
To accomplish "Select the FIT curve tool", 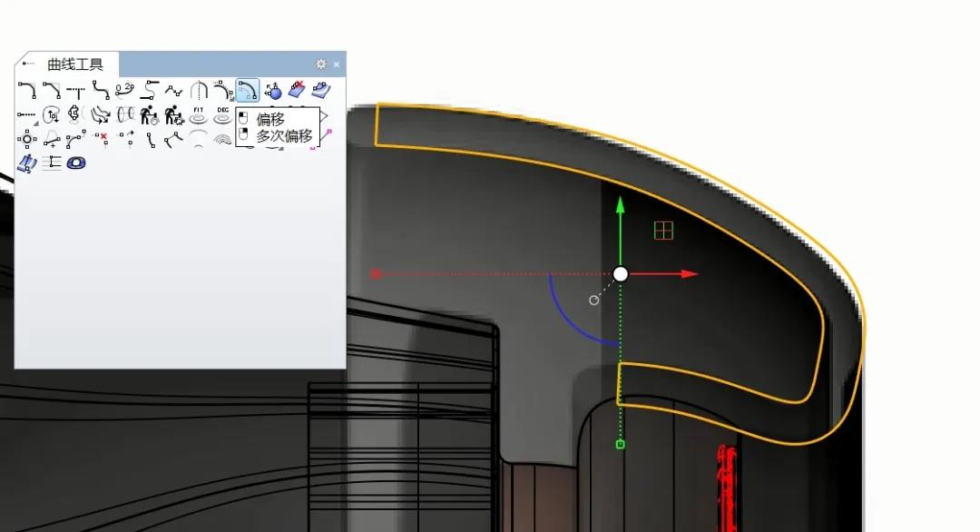I will pyautogui.click(x=198, y=115).
